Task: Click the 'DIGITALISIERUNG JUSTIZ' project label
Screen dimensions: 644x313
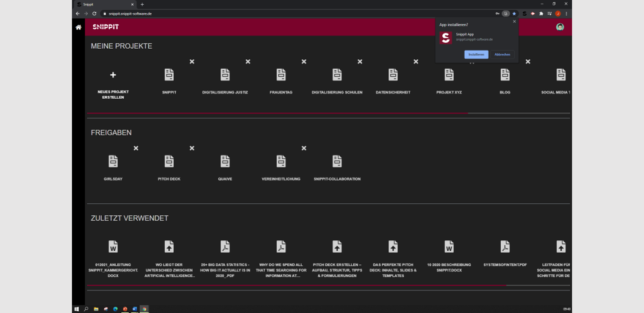Action: [225, 92]
